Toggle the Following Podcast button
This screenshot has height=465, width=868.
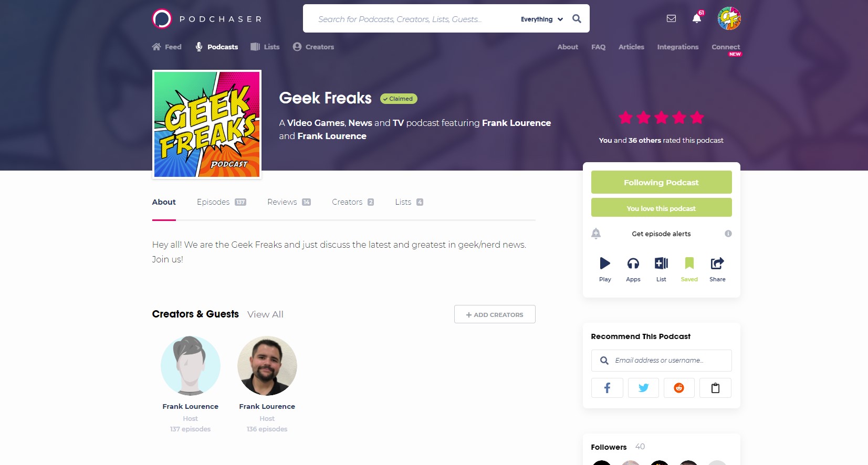(x=661, y=183)
